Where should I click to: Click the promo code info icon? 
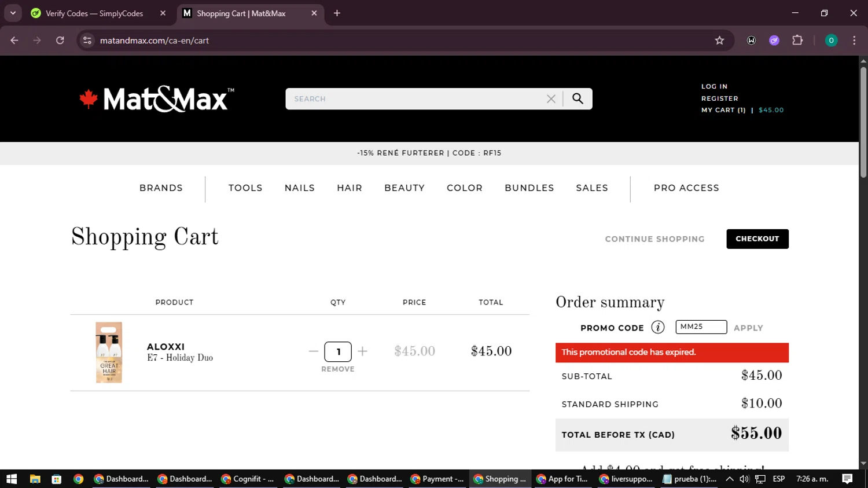(658, 327)
